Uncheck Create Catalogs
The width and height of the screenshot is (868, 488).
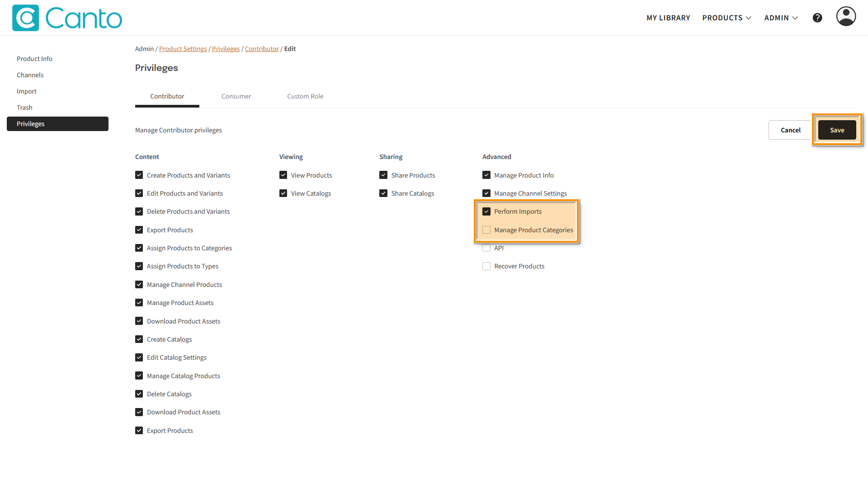(x=139, y=339)
